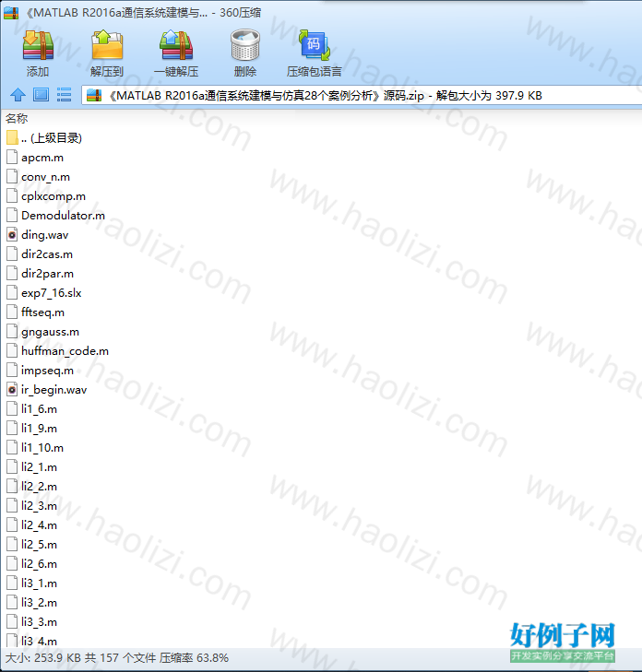The width and height of the screenshot is (642, 672).
Task: Click the address bar path field
Action: click(x=362, y=95)
